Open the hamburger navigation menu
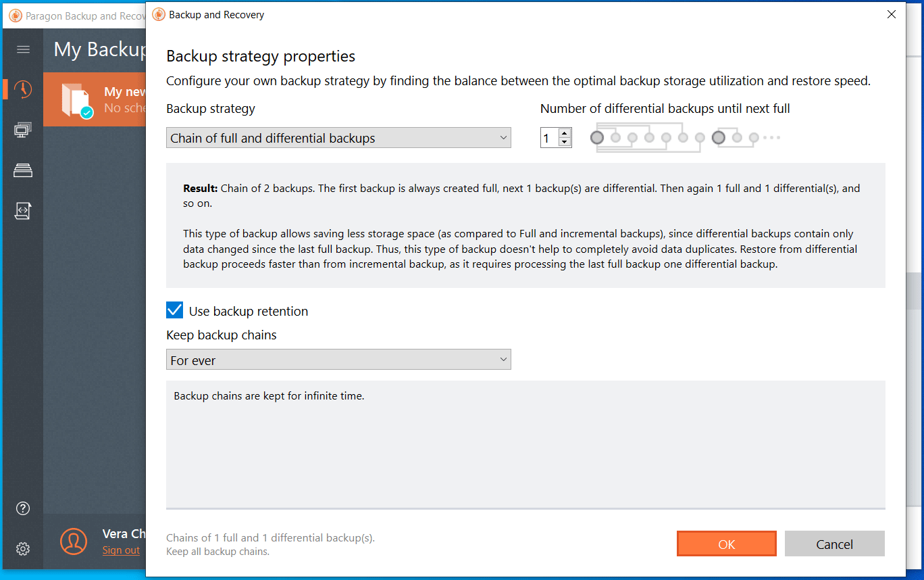Screen dimensions: 924x580 click(x=23, y=49)
